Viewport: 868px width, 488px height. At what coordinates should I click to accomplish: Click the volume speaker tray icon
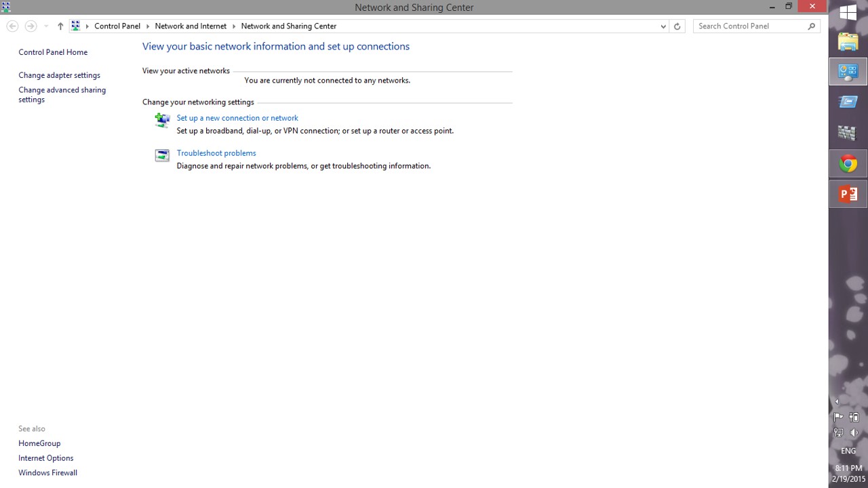(854, 432)
